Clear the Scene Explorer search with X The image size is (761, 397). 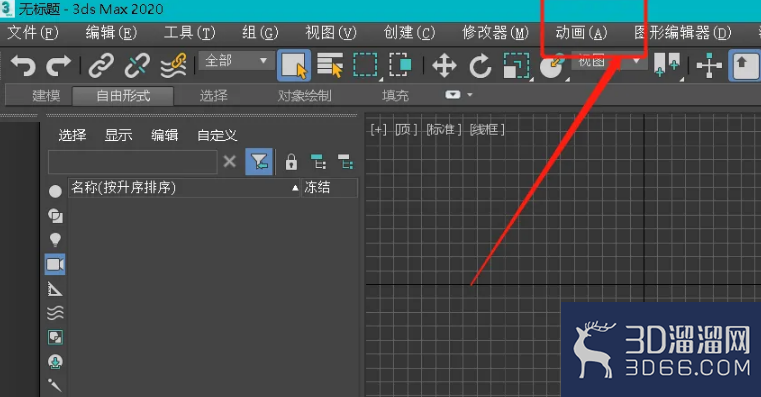click(230, 161)
